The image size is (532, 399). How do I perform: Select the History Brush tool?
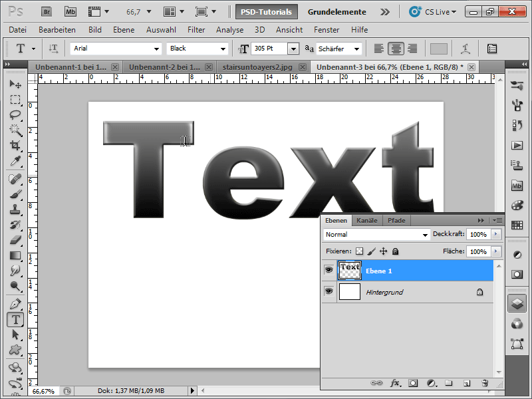15,225
